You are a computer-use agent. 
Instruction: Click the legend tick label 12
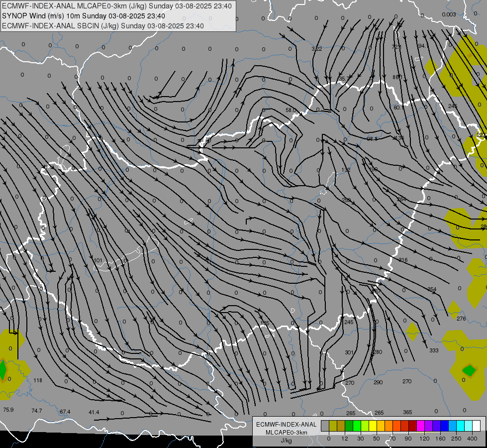pyautogui.click(x=344, y=439)
